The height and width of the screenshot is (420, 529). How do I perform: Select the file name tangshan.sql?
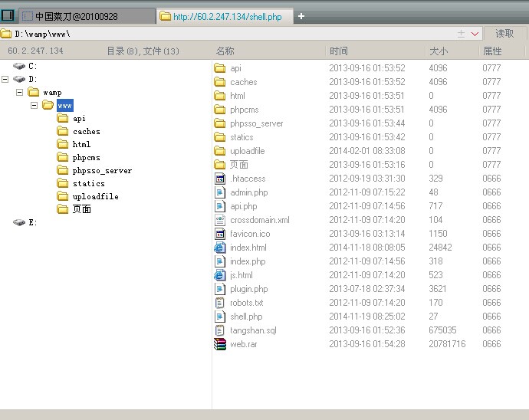pos(253,330)
